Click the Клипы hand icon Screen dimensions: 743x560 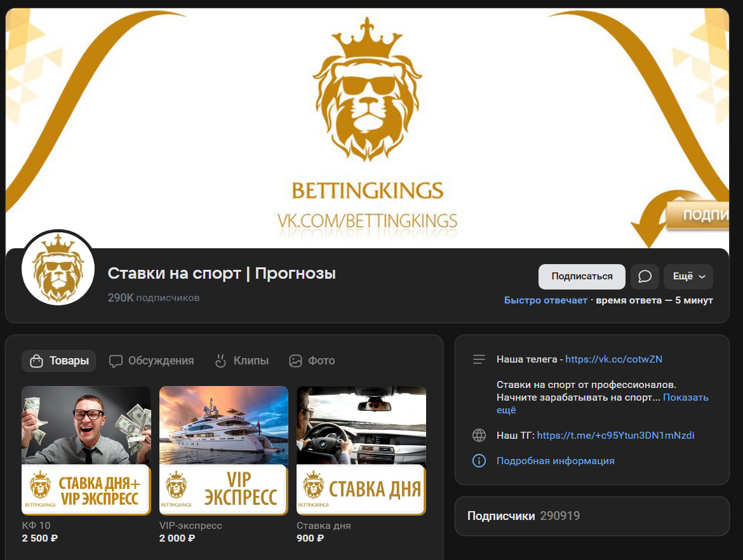(x=220, y=361)
